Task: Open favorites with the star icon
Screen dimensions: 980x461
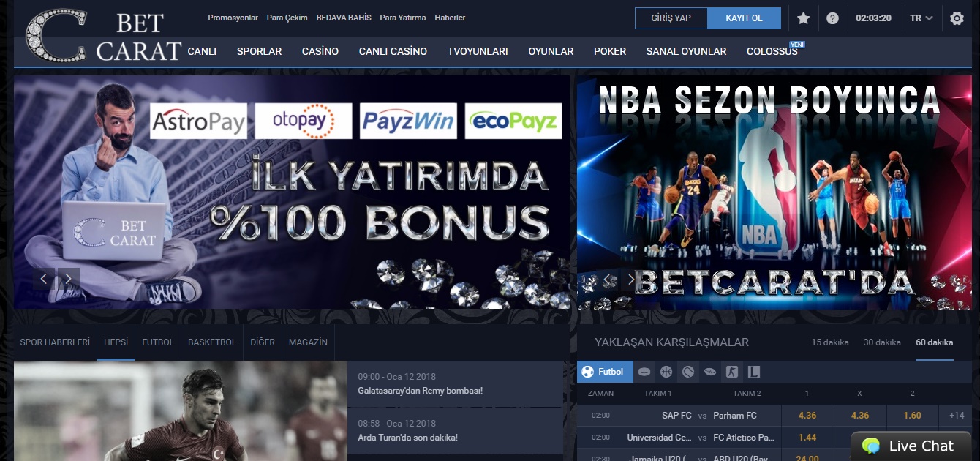Action: point(804,18)
